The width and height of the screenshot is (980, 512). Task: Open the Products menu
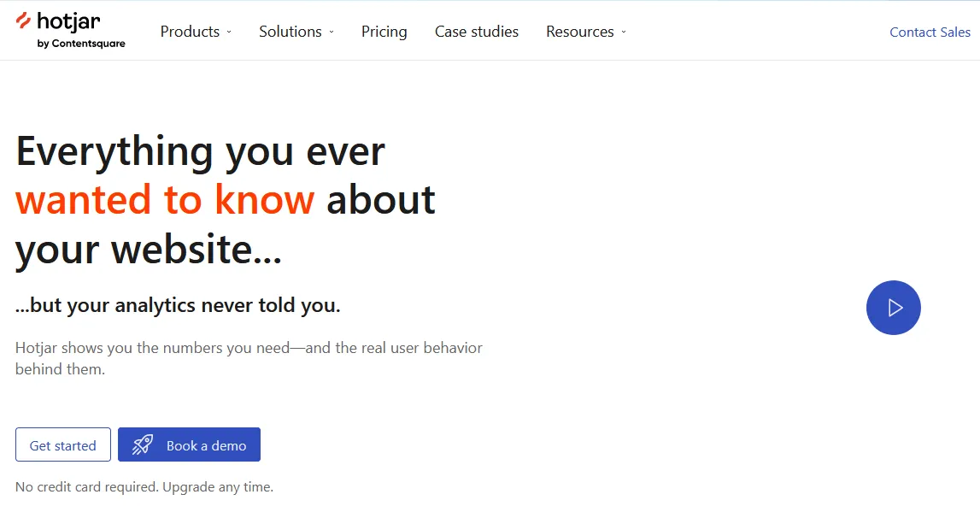point(190,32)
